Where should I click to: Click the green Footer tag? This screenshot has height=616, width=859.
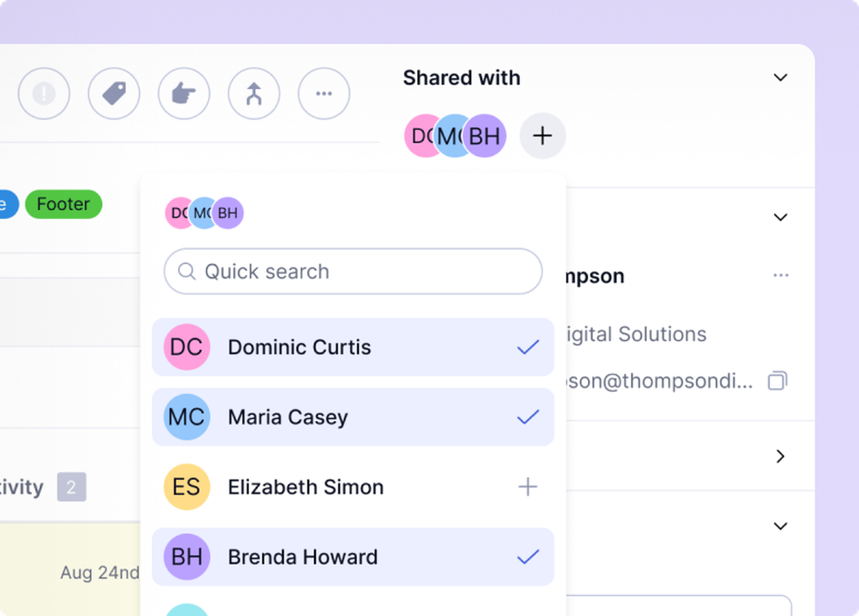click(63, 204)
